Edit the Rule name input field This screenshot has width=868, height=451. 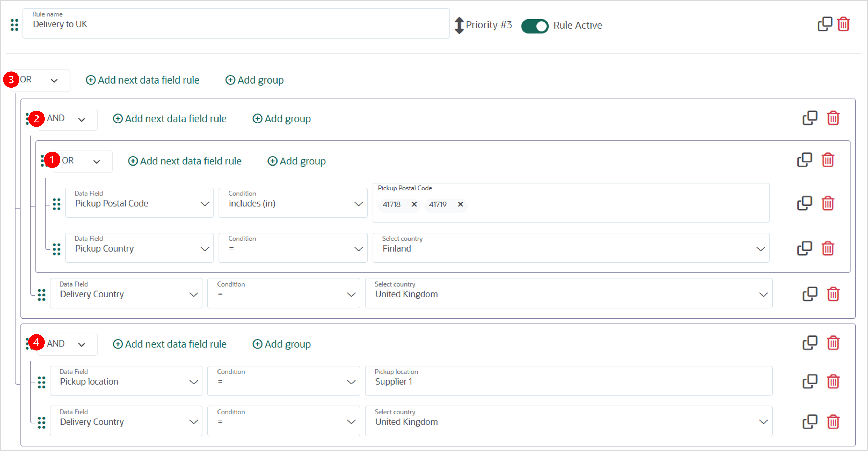[x=236, y=23]
